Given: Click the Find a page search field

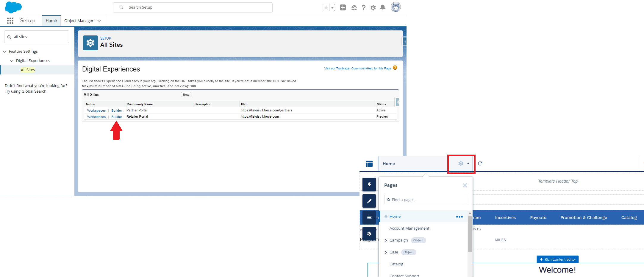Looking at the screenshot, I should [x=426, y=200].
